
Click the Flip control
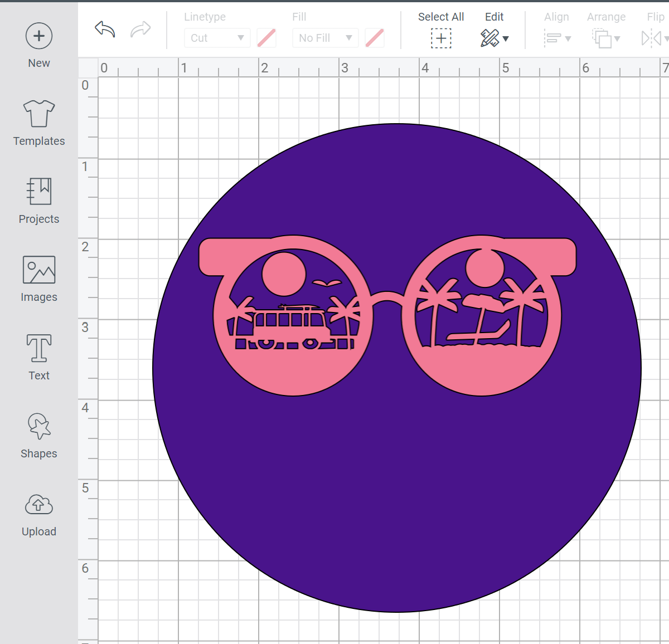tap(653, 38)
